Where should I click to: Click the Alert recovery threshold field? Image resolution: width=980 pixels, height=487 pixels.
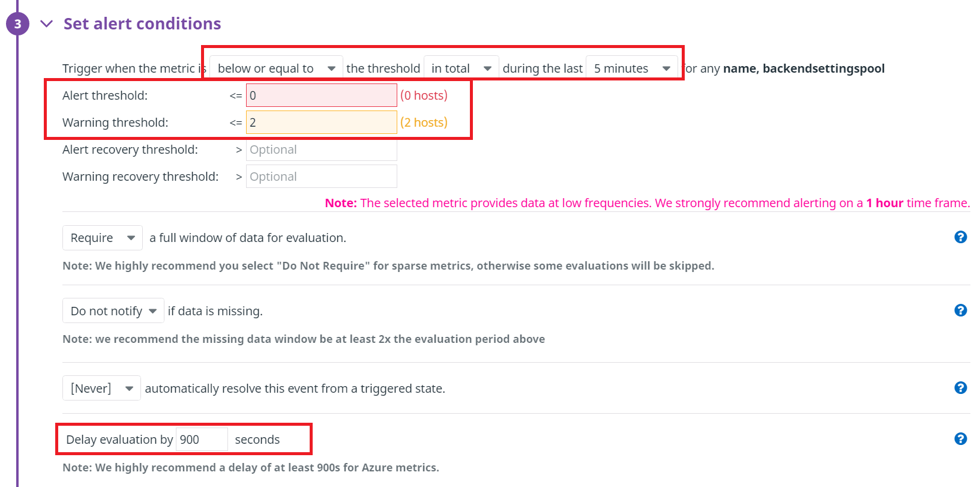click(321, 150)
